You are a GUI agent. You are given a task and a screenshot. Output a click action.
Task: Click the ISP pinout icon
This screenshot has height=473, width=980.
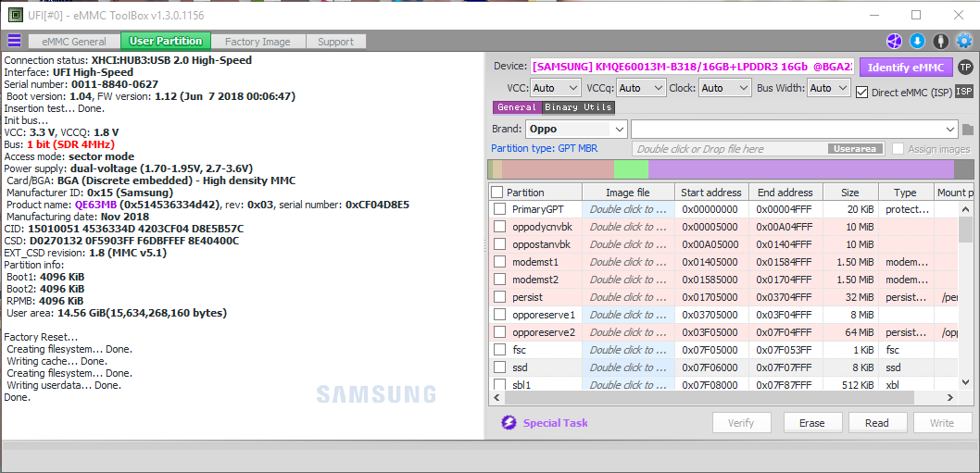point(963,92)
